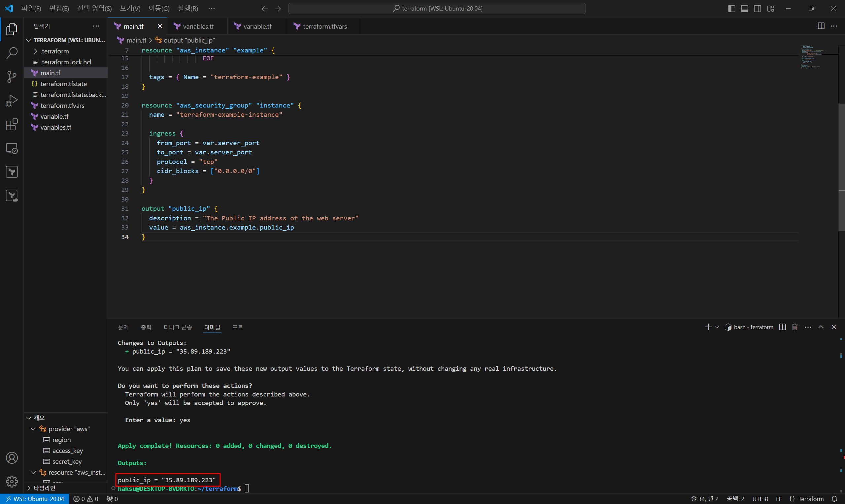Image resolution: width=845 pixels, height=504 pixels.
Task: Kill terminal with the trash icon
Action: [795, 327]
